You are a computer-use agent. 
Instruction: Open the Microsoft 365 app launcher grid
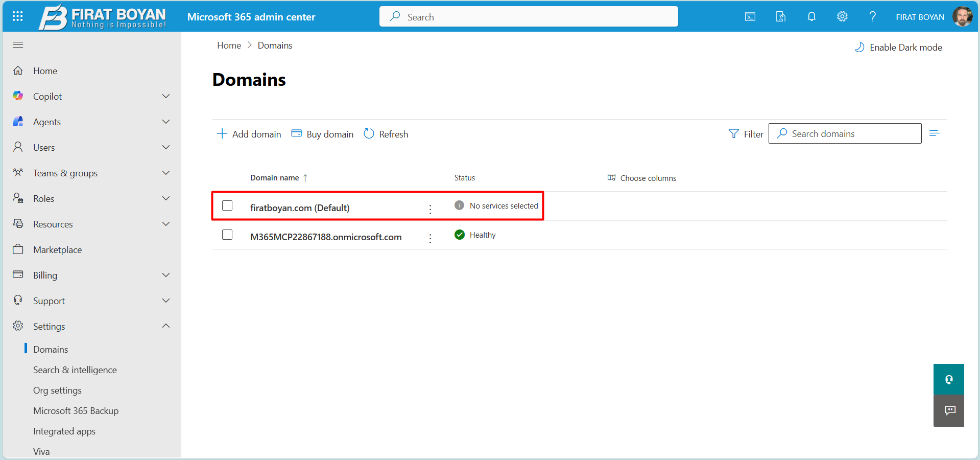17,16
